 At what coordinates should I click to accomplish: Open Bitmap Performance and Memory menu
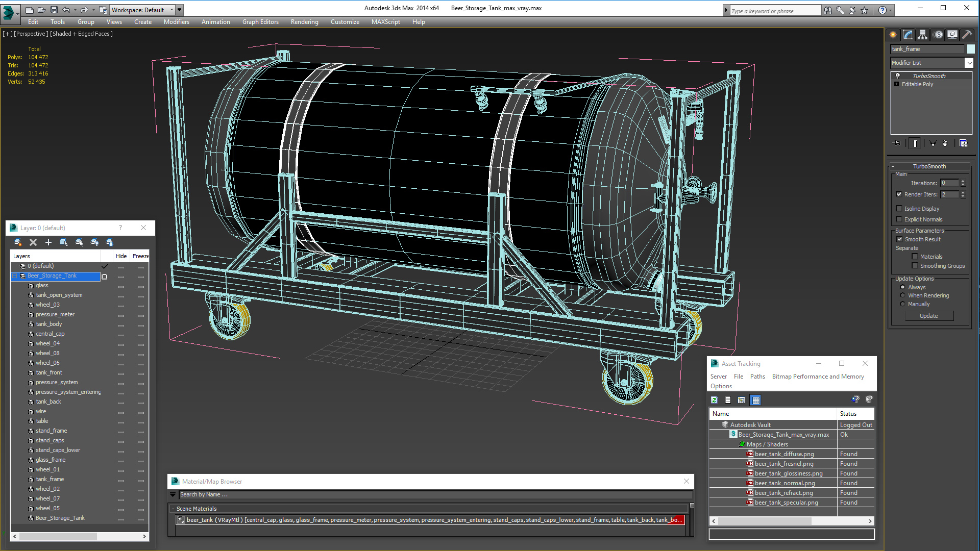[818, 377]
